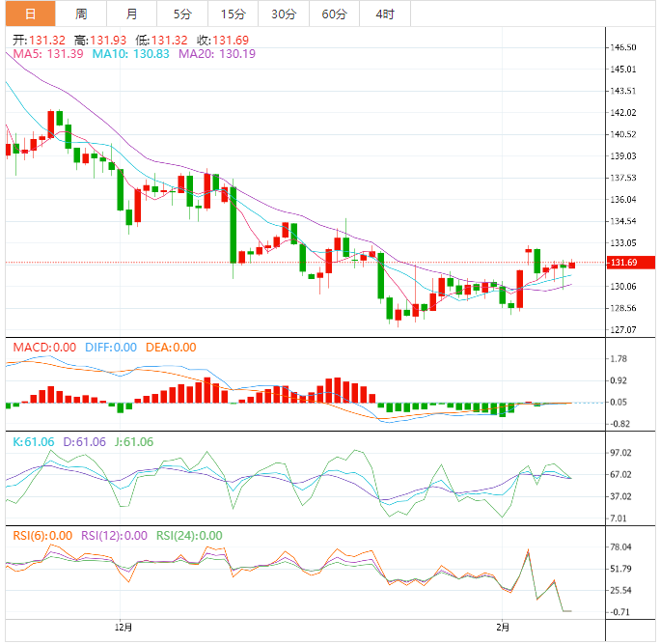Show the 30分 chart tab
660x644 pixels.
pos(284,14)
